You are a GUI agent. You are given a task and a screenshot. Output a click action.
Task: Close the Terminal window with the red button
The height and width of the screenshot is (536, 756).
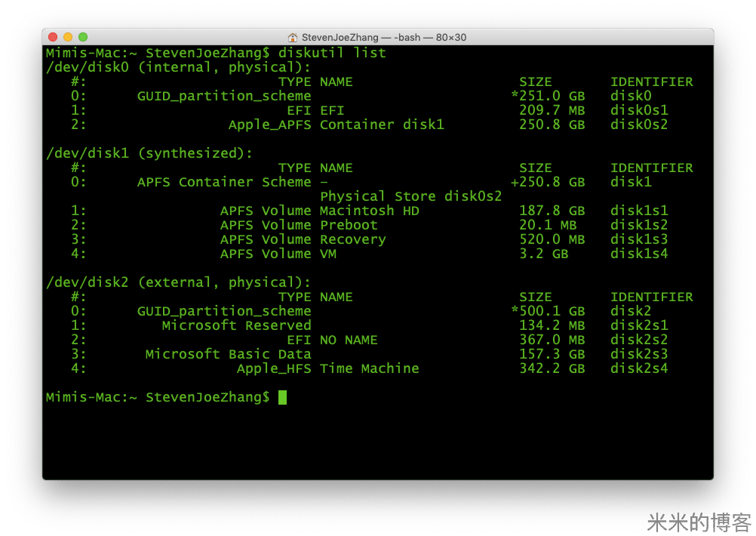coord(53,37)
